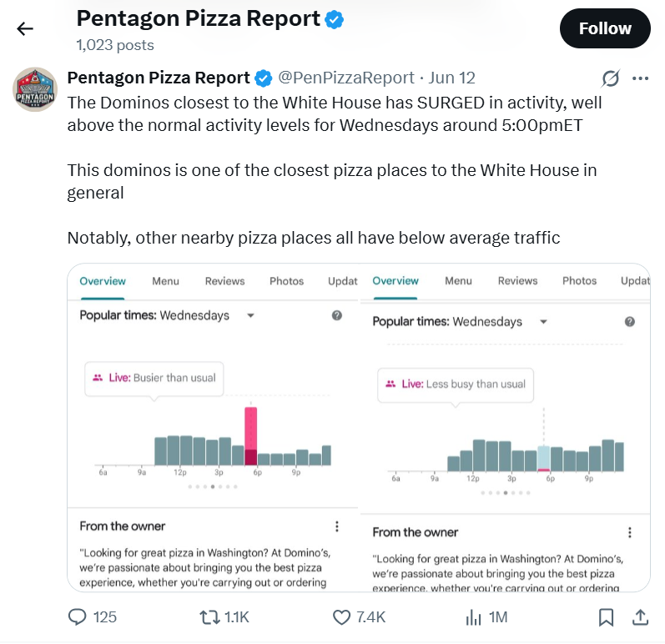Repost the tweet using retweet icon
The height and width of the screenshot is (644, 665).
tap(209, 617)
